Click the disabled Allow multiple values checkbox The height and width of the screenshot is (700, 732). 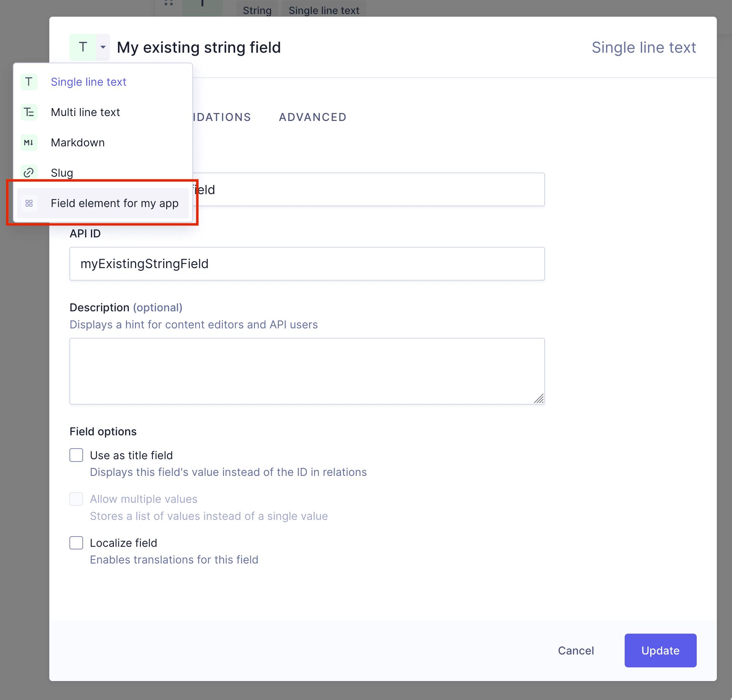click(x=76, y=499)
